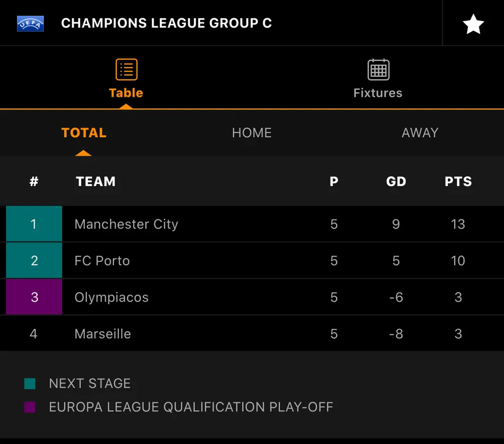Image resolution: width=504 pixels, height=444 pixels.
Task: Switch to the Fixtures tab label
Action: pyautogui.click(x=378, y=93)
